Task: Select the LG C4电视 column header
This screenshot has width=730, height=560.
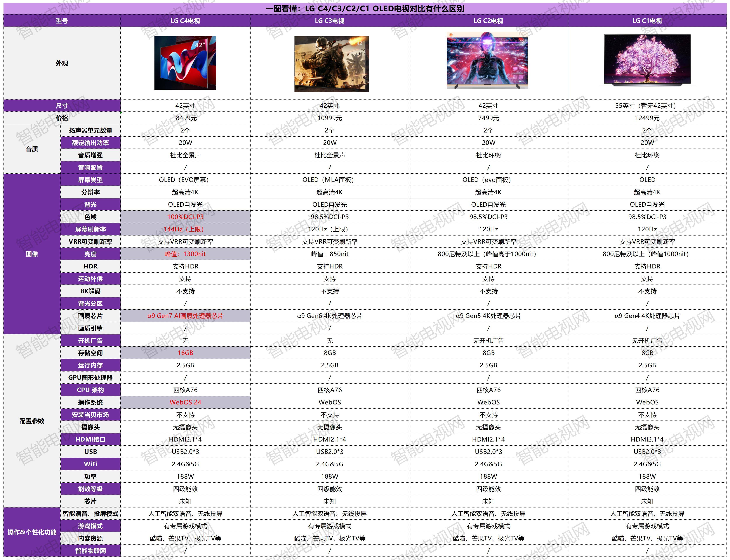Action: [x=185, y=21]
